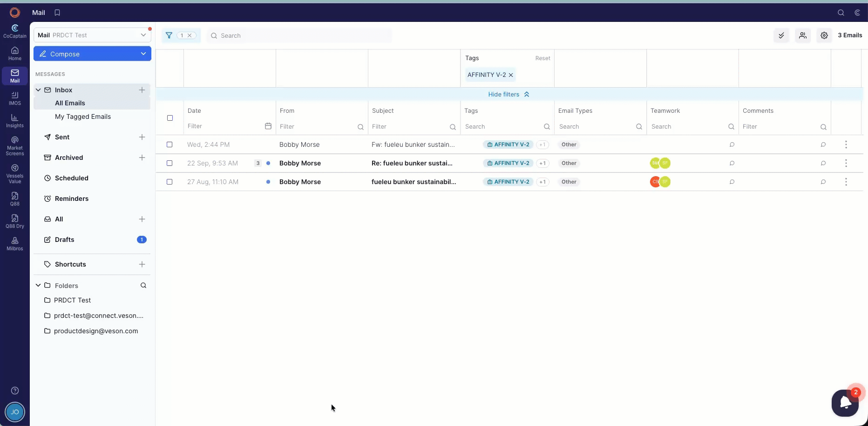Viewport: 868px width, 426px height.
Task: Open global search icon in top bar
Action: [x=841, y=13]
